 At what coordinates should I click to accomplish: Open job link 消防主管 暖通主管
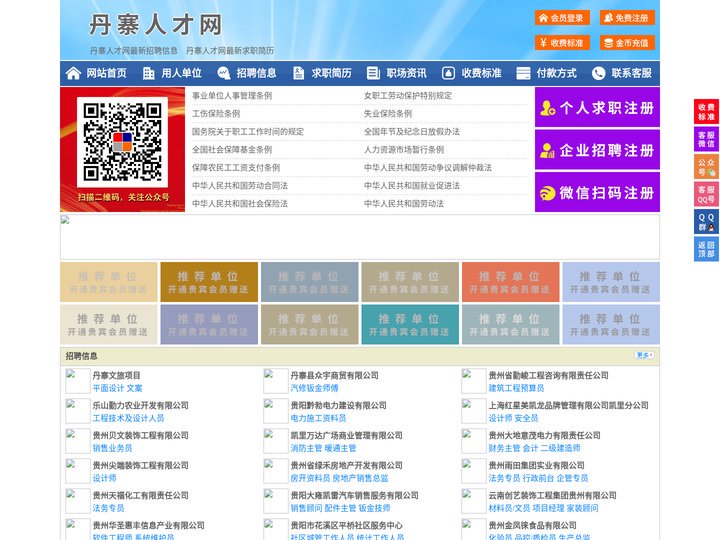[323, 448]
